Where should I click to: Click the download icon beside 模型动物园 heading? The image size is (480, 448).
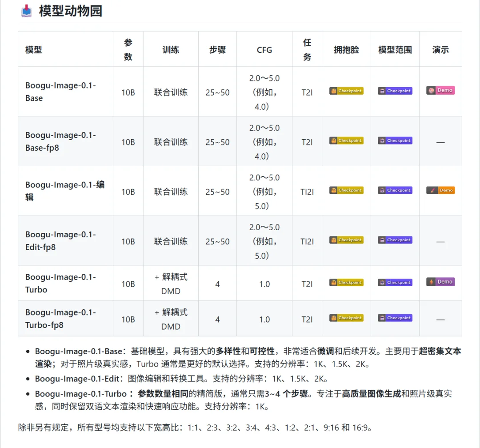coord(27,11)
